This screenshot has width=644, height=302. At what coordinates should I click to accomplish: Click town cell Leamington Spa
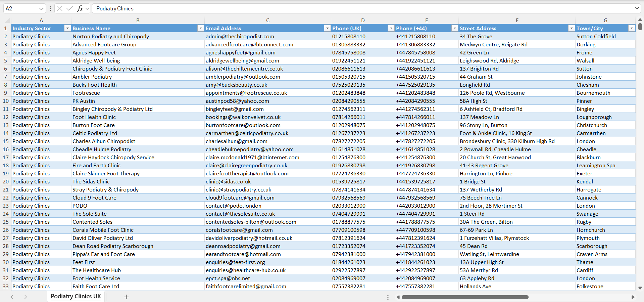click(605, 165)
